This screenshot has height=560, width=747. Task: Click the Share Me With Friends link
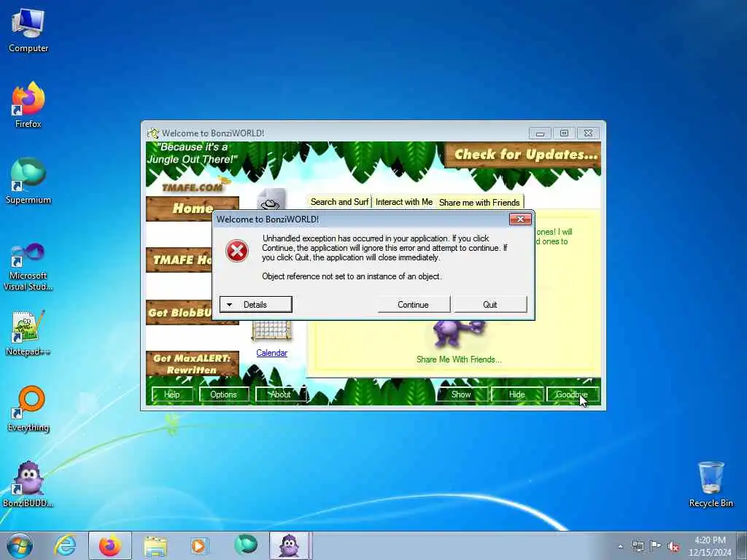[x=459, y=359]
